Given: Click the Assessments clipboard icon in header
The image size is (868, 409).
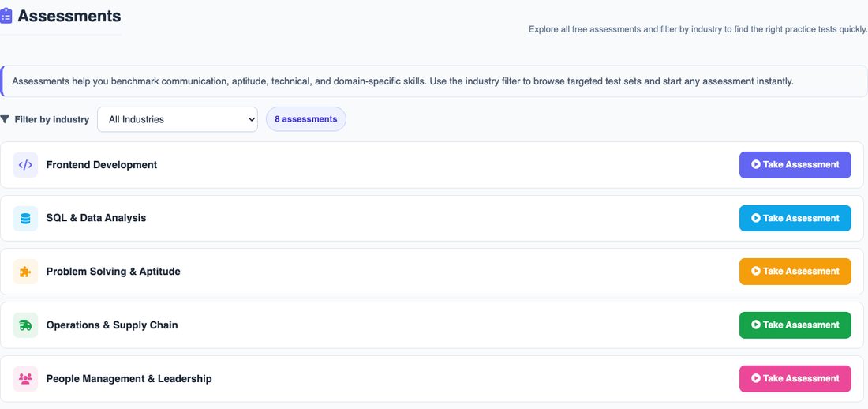Looking at the screenshot, I should click(x=6, y=16).
